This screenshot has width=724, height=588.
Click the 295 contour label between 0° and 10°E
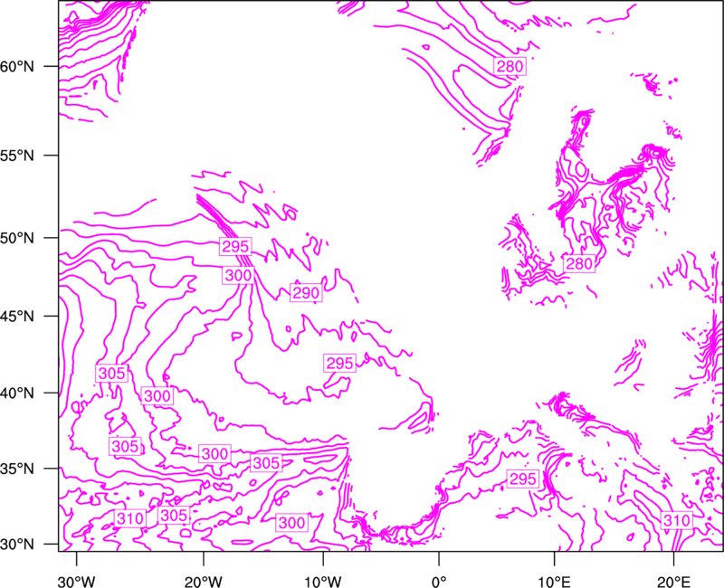pos(523,479)
